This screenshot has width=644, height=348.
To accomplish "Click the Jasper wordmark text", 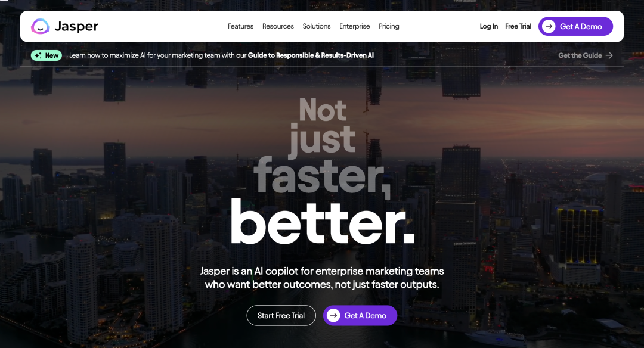I will pyautogui.click(x=76, y=27).
